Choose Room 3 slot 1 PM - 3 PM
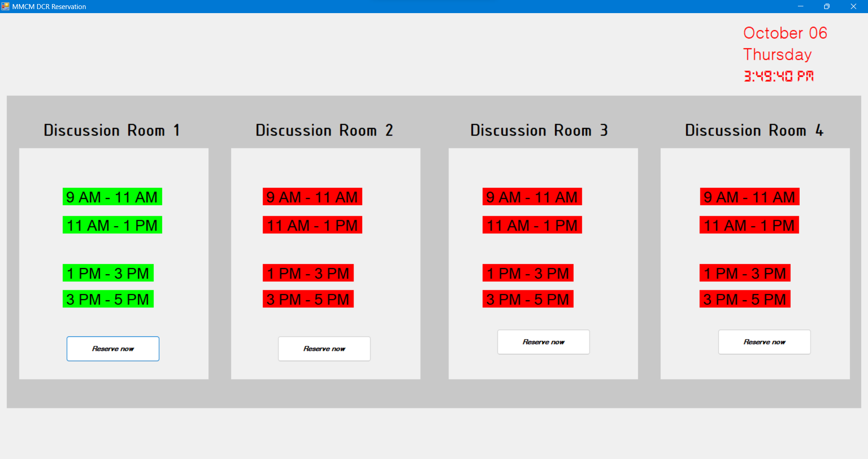 coord(528,273)
